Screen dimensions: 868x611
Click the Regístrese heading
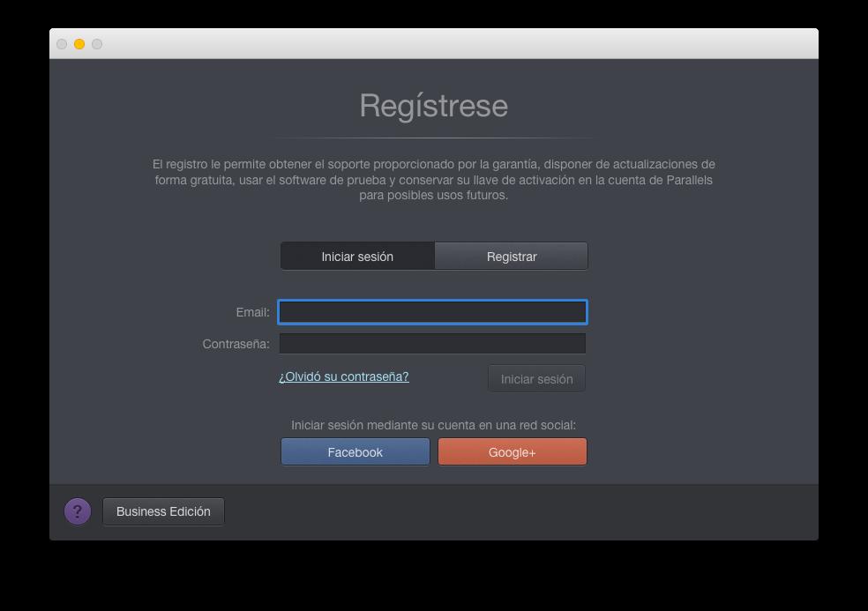tap(433, 106)
